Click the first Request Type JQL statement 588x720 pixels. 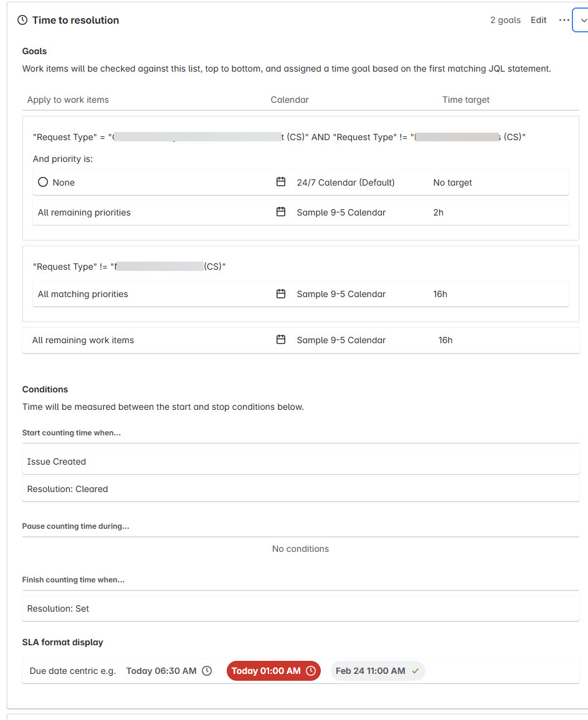pyautogui.click(x=279, y=137)
